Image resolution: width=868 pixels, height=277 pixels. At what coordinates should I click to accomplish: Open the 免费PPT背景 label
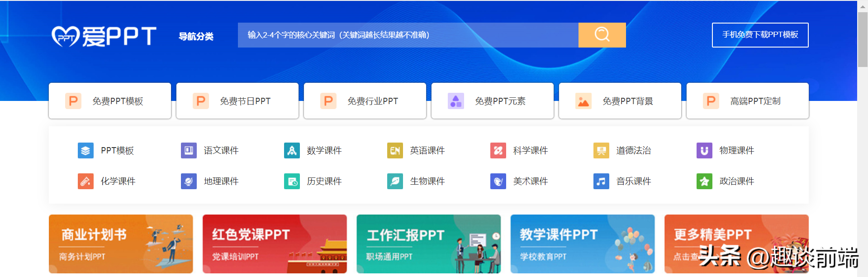(628, 101)
